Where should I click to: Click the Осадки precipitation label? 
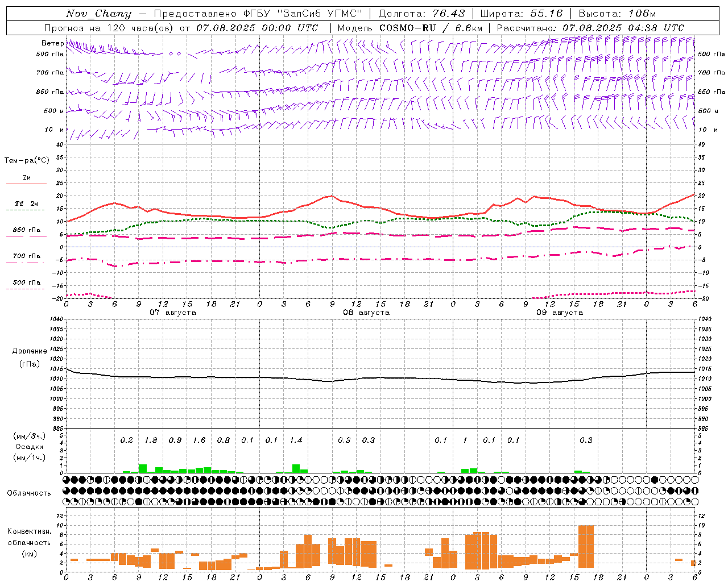(x=30, y=447)
